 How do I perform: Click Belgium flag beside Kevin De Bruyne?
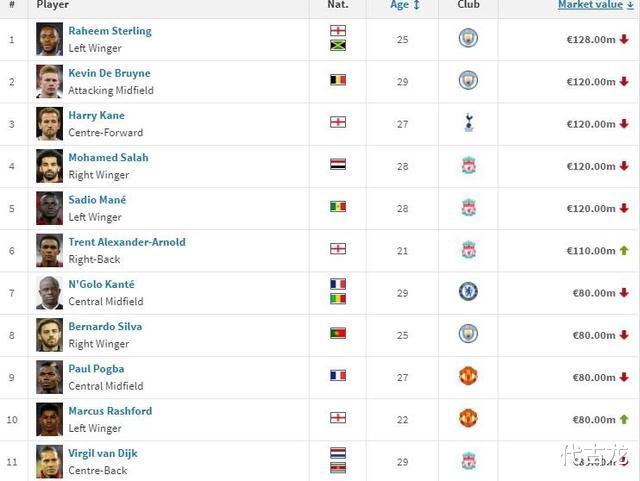pos(338,80)
